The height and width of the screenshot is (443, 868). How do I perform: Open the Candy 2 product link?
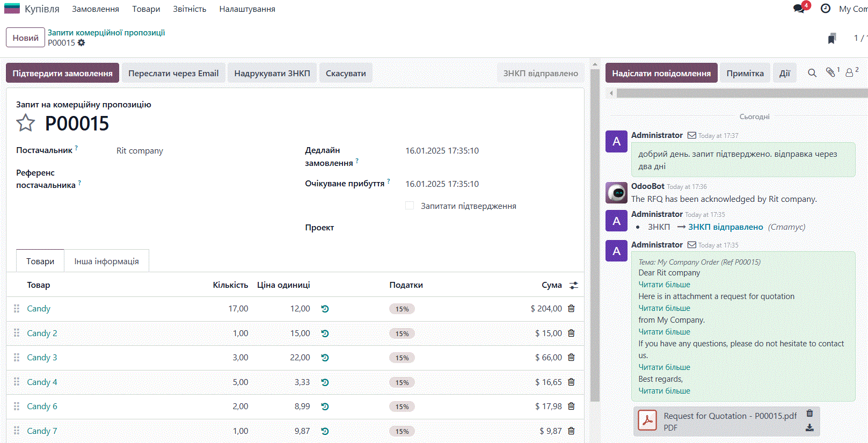pos(42,333)
